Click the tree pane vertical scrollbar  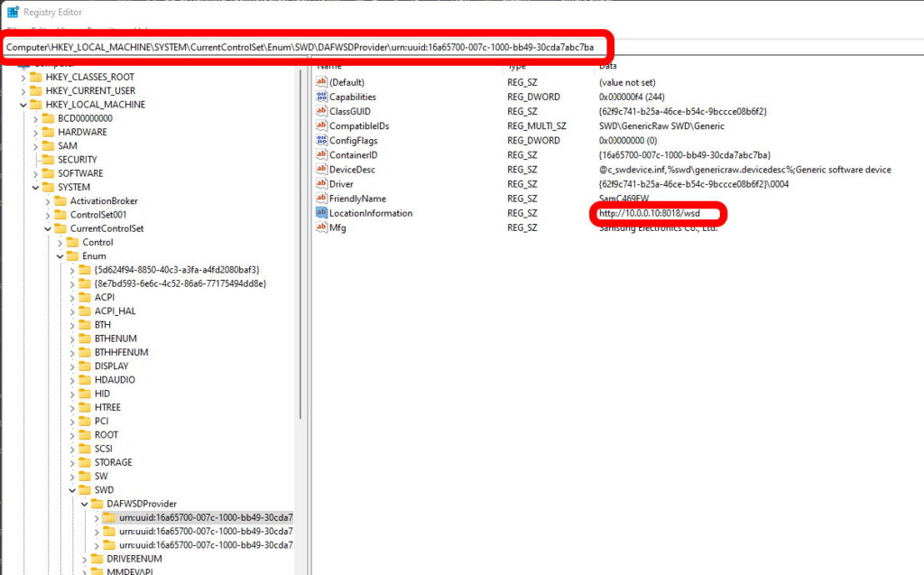(x=300, y=271)
